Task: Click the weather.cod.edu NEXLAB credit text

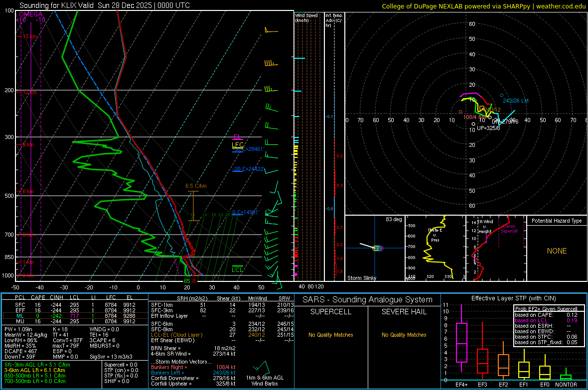Action: (x=483, y=5)
